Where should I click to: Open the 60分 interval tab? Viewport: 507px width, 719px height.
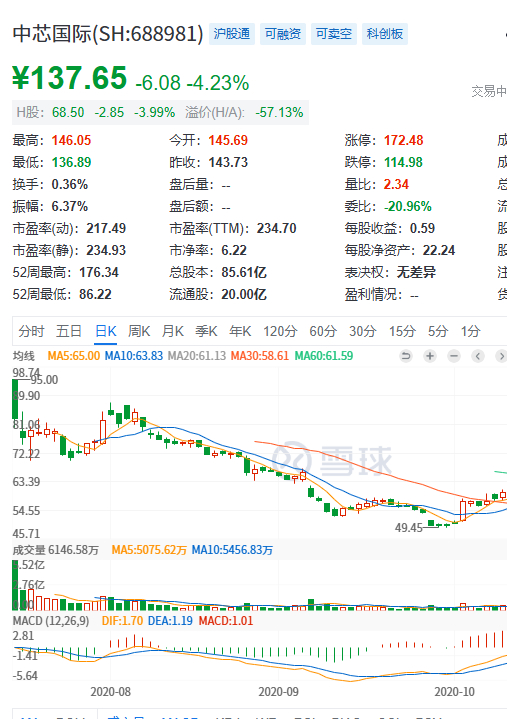(x=323, y=331)
